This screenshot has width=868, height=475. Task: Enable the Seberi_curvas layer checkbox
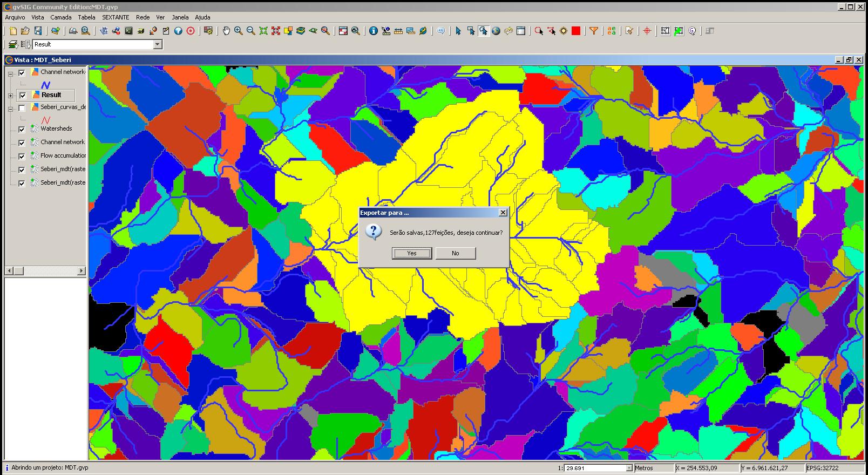click(x=22, y=108)
